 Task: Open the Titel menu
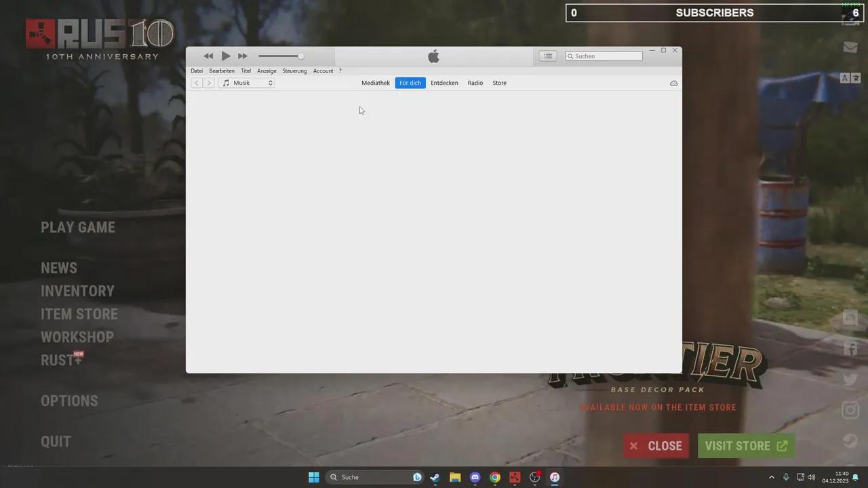click(245, 70)
